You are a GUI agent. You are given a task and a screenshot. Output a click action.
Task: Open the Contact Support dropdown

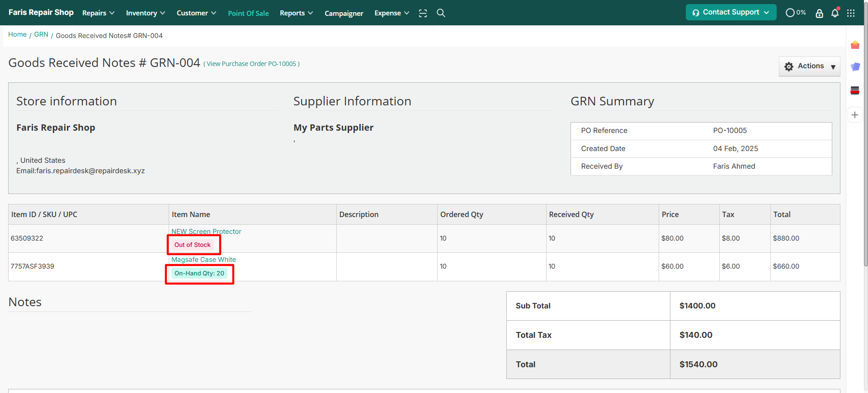[x=731, y=12]
